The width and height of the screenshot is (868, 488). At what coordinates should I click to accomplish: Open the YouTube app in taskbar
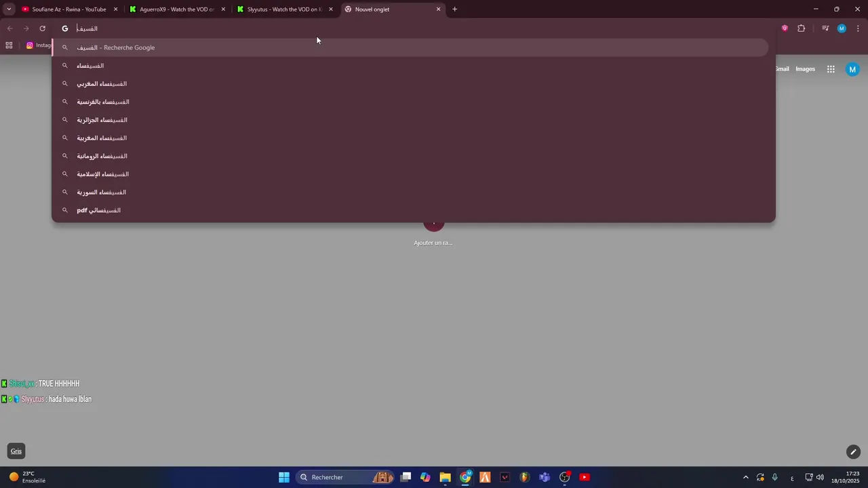coord(585,477)
